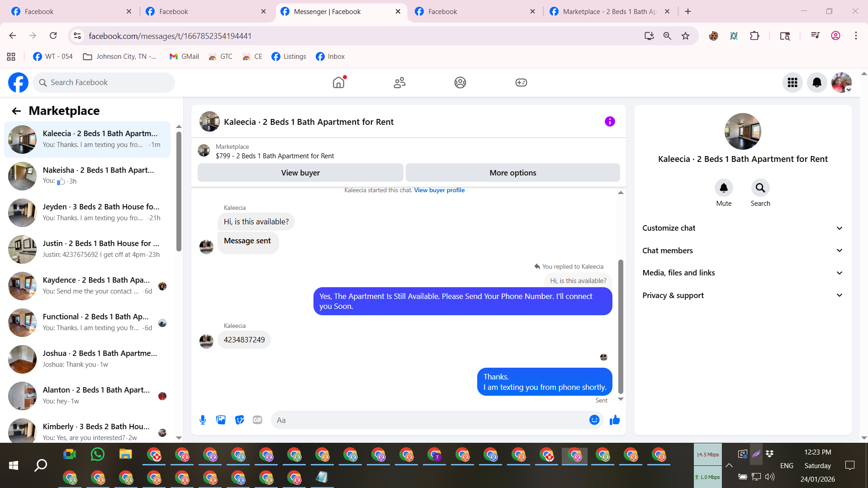Screen dimensions: 868x488
Task: Open the Functional 2 Beds 1 Bath chat
Action: coord(87,322)
